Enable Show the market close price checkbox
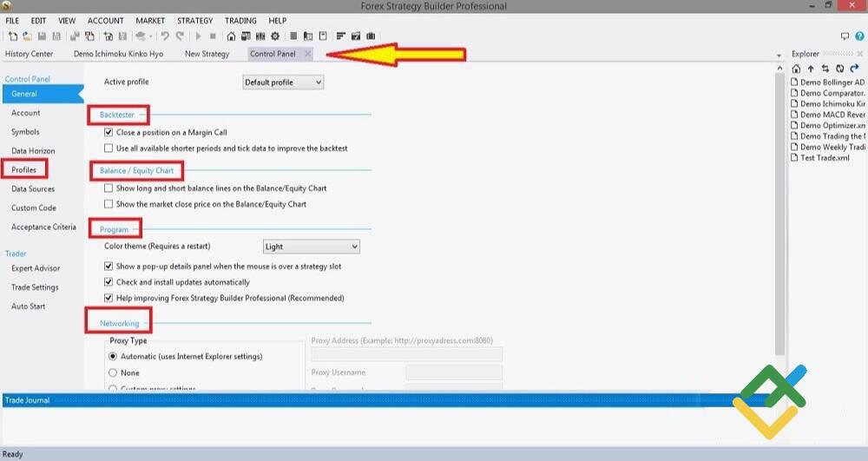This screenshot has height=461, width=868. coord(108,204)
